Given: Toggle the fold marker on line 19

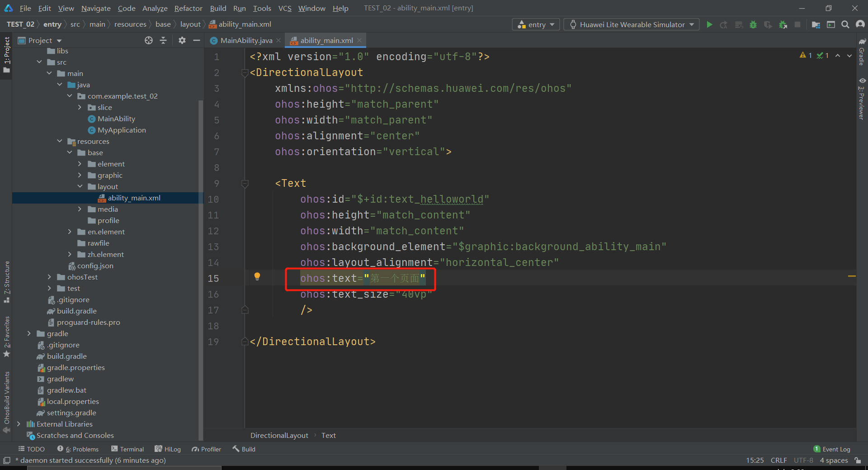Looking at the screenshot, I should coord(245,342).
